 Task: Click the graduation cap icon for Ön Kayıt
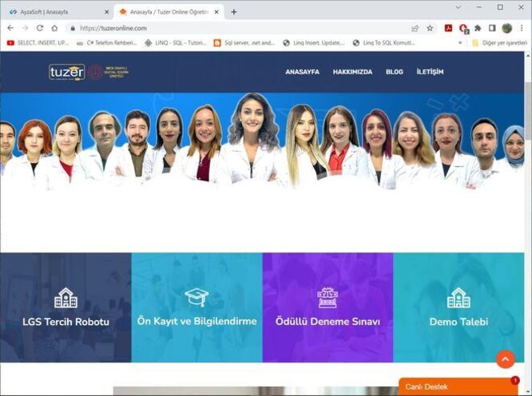coord(197,297)
